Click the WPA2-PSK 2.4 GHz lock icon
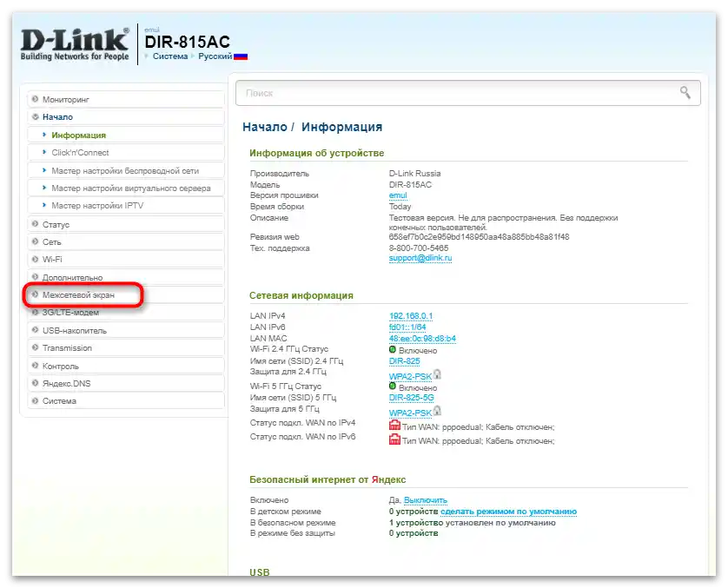Viewport: 728px width, 588px height. tap(437, 374)
